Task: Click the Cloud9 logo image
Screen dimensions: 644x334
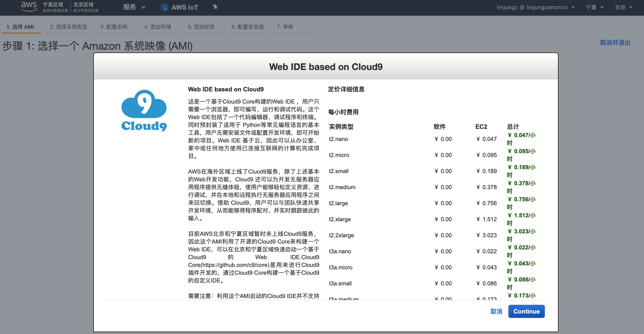Action: pyautogui.click(x=144, y=110)
